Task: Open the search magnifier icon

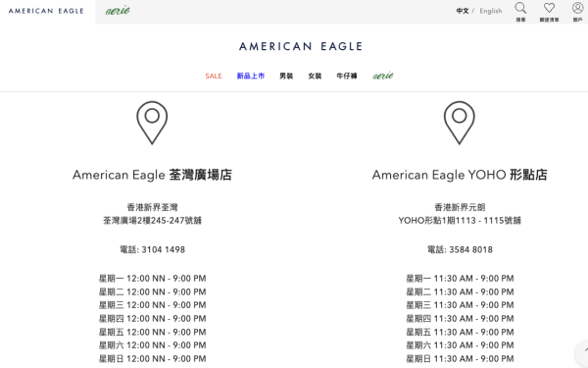Action: click(520, 8)
